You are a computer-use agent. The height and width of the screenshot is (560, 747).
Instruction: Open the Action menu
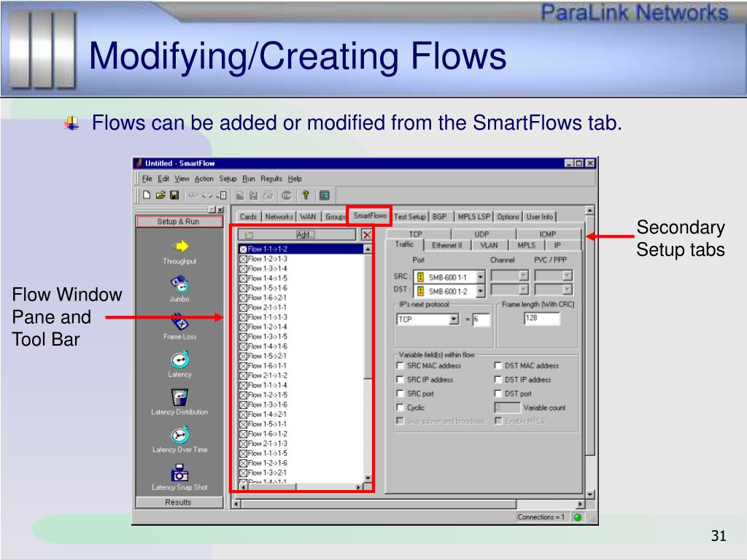tap(204, 179)
